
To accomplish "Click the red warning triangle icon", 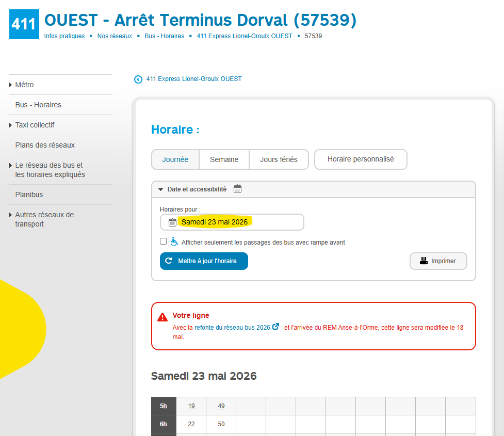I will 162,317.
